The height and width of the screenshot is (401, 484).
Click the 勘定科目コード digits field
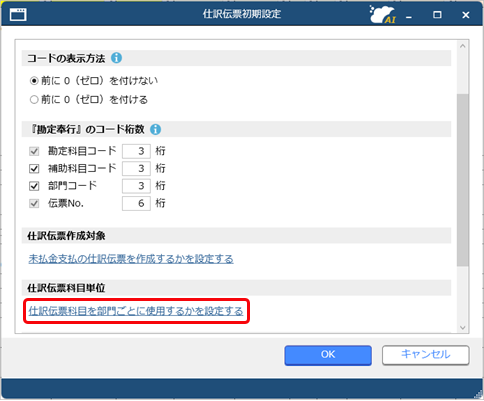[136, 151]
